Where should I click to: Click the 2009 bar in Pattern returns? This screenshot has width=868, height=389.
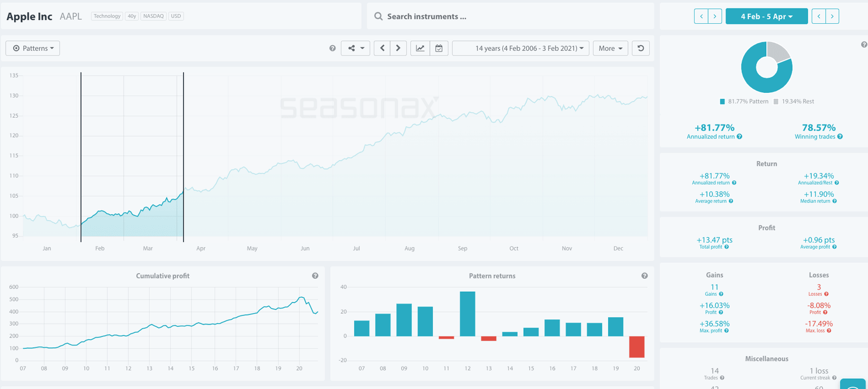click(404, 320)
